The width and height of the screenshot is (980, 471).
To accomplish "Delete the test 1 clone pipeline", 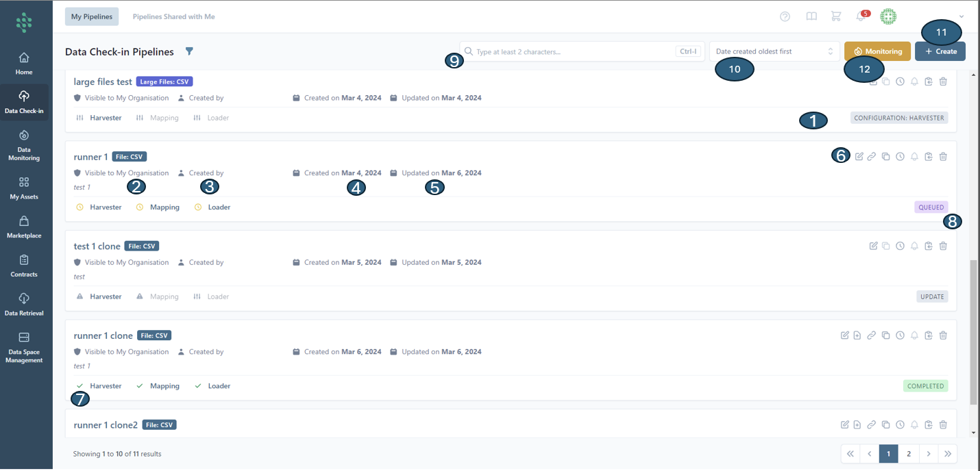I will tap(943, 246).
